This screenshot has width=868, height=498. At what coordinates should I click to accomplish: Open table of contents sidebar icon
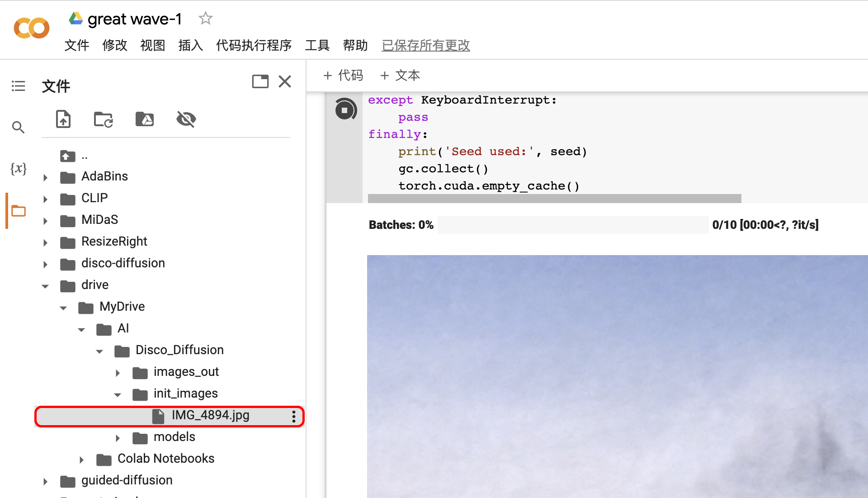(x=18, y=86)
